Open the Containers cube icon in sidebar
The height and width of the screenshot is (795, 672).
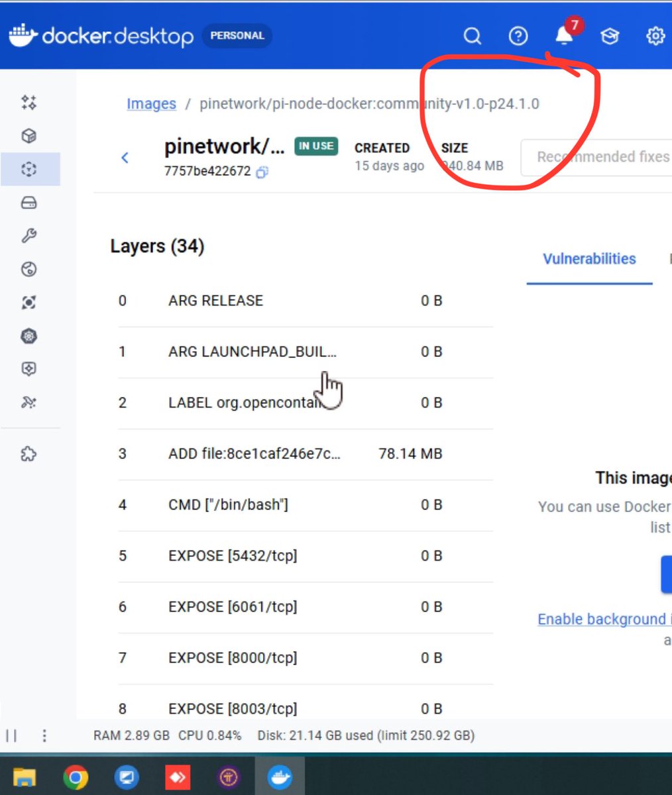pos(28,136)
